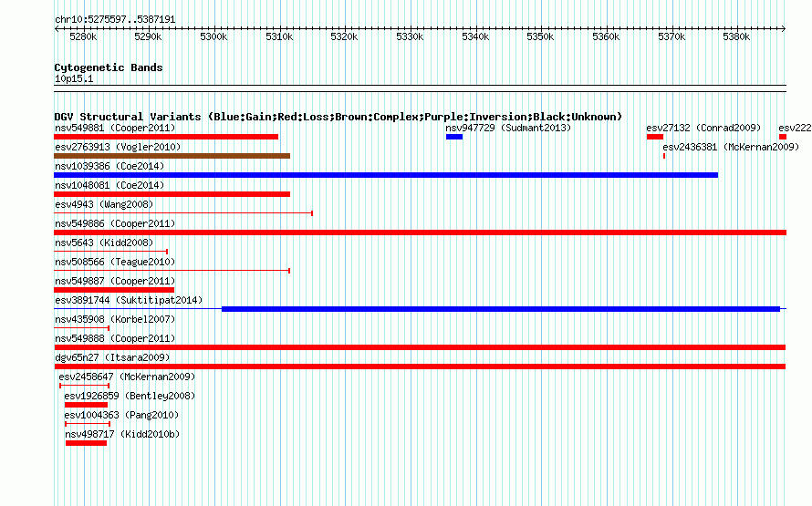Open esv27132 (Conrad2009) label
The height and width of the screenshot is (506, 812).
pyautogui.click(x=703, y=128)
